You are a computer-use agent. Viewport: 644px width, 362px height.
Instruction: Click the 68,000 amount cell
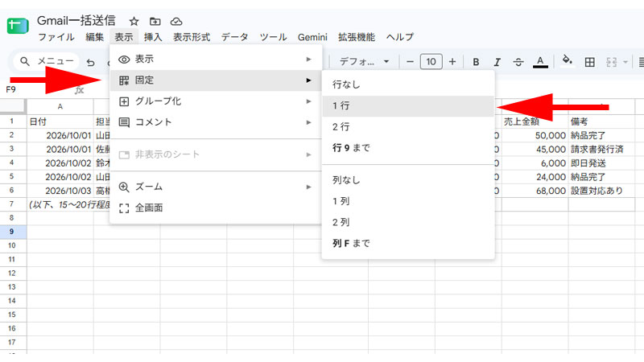coord(535,191)
